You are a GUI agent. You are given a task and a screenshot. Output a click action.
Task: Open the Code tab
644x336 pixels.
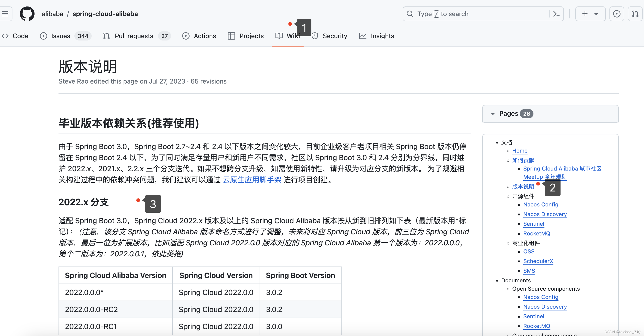pos(15,36)
